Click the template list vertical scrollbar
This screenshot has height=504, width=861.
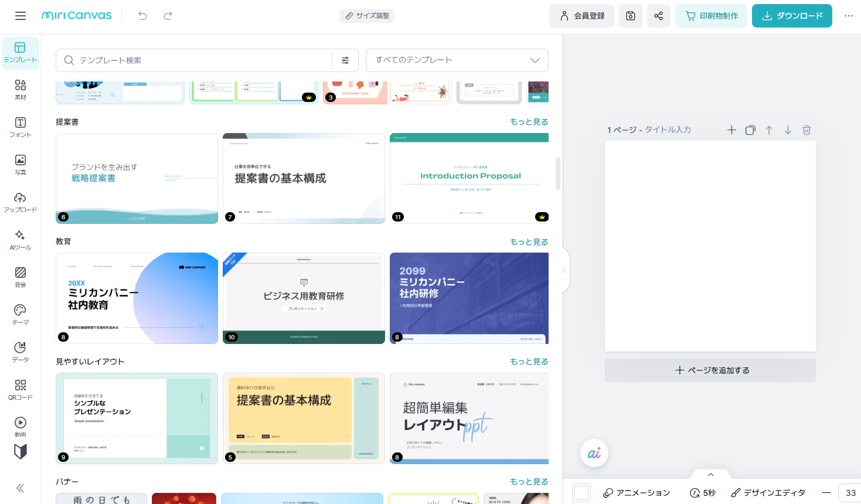(558, 173)
